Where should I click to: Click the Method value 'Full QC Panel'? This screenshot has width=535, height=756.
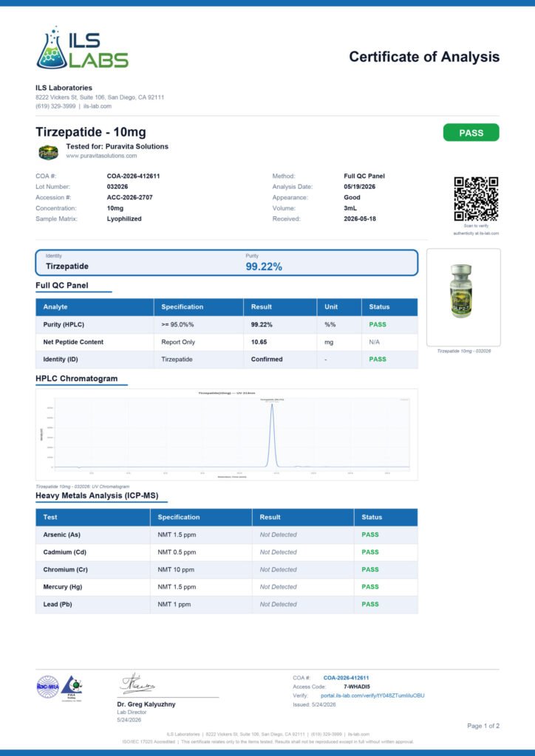pyautogui.click(x=364, y=176)
